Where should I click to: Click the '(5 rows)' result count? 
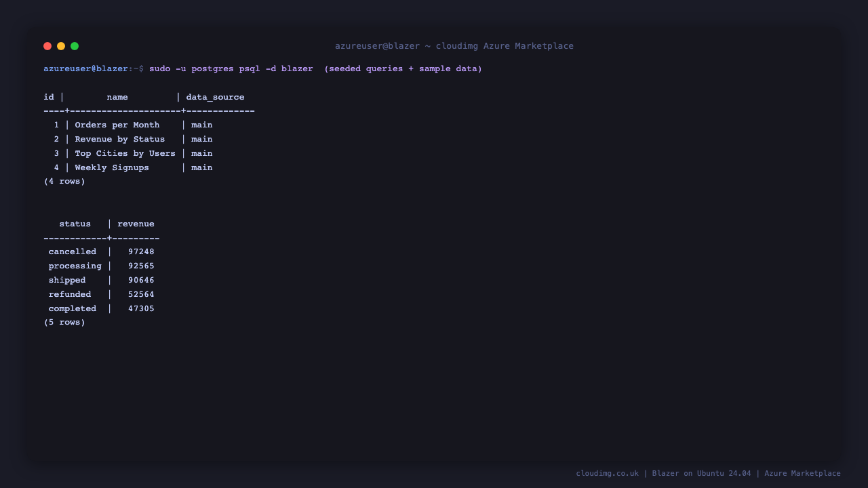click(64, 322)
